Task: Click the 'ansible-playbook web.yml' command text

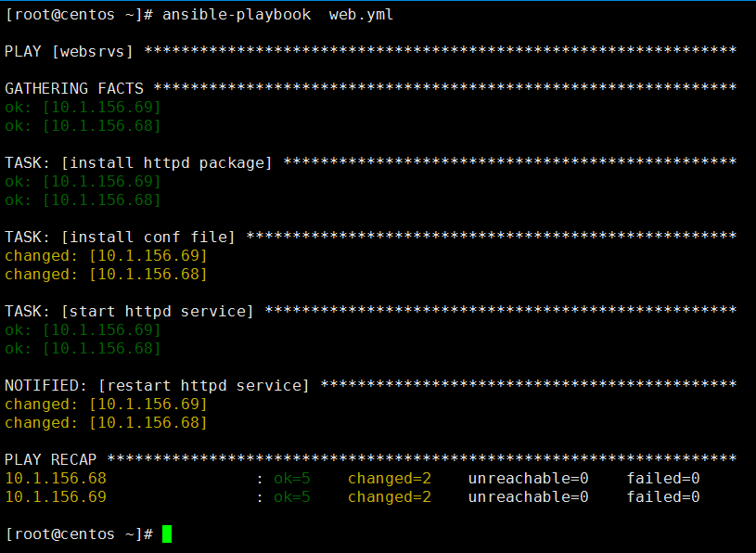Action: tap(277, 15)
